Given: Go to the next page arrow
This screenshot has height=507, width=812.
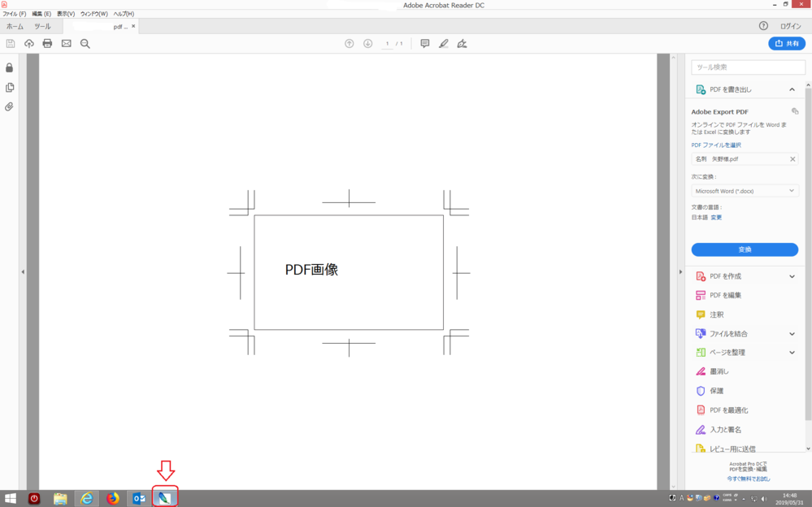Looking at the screenshot, I should [x=367, y=44].
